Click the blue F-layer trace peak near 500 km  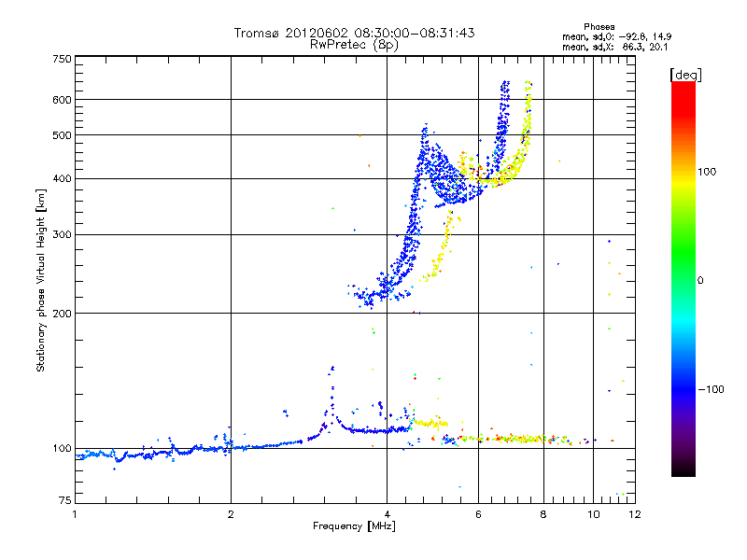pos(425,127)
